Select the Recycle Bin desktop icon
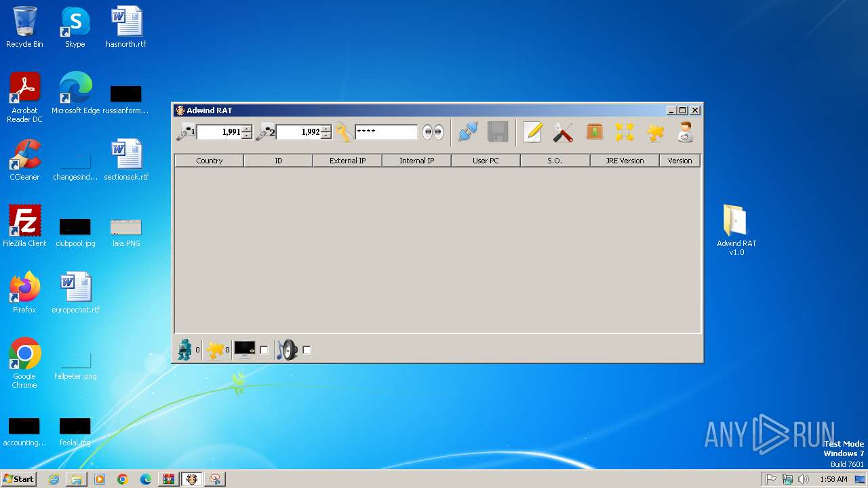This screenshot has width=868, height=488. 24,27
